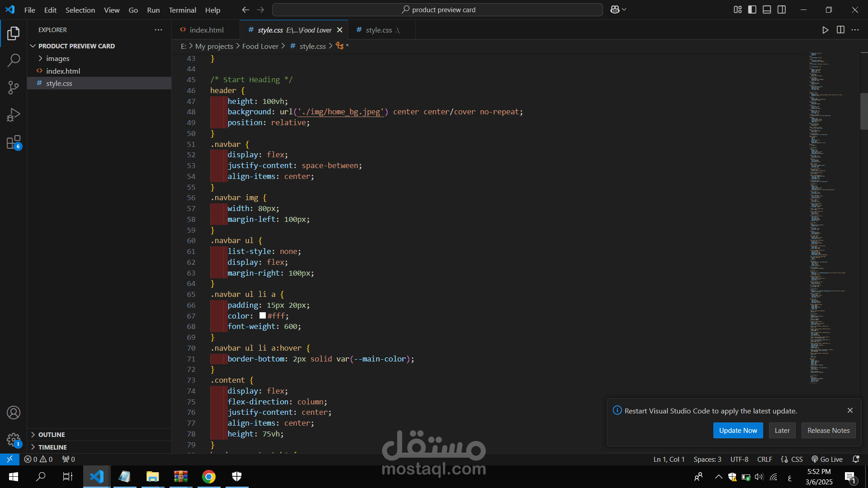Switch to the index.html tab
Viewport: 868px width, 488px height.
pos(206,30)
